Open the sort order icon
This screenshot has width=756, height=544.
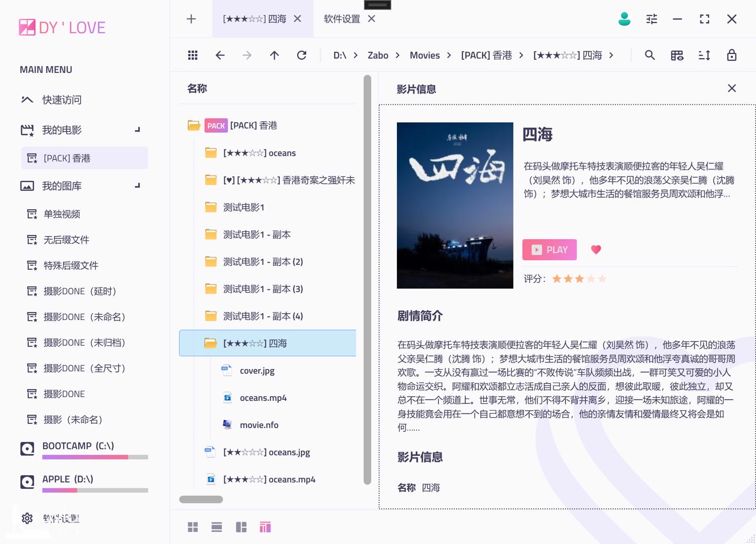click(x=705, y=55)
